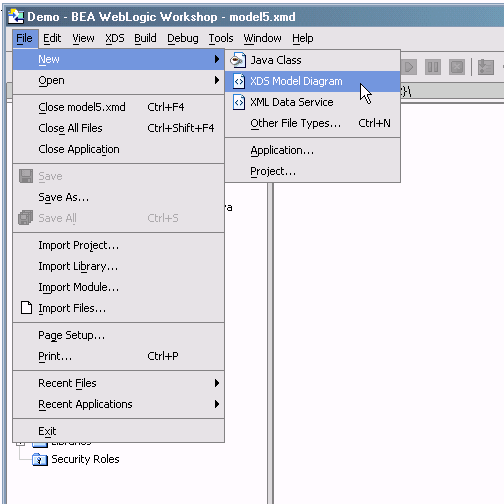Click the BEA WebLogic Workshop title icon
This screenshot has height=504, width=504.
(x=16, y=17)
